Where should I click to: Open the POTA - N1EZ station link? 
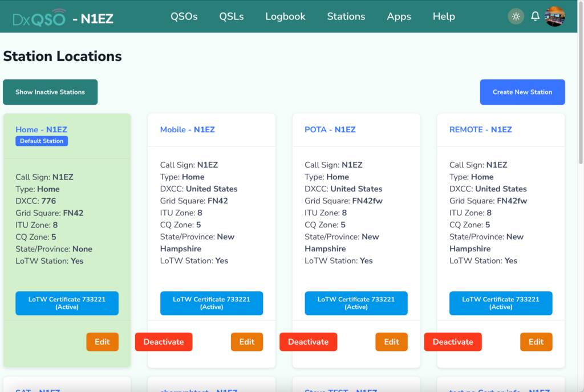coord(330,129)
